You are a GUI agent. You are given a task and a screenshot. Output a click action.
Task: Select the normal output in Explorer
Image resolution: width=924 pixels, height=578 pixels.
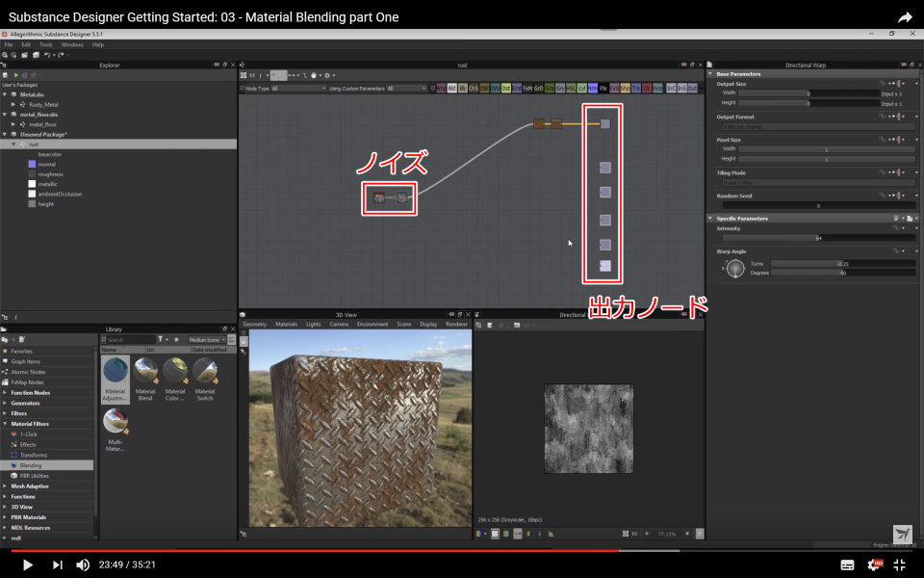click(46, 164)
